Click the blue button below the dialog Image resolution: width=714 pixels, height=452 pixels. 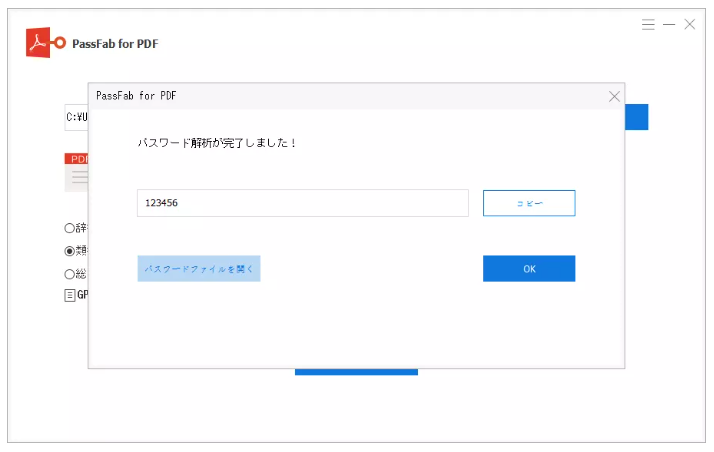click(x=356, y=372)
